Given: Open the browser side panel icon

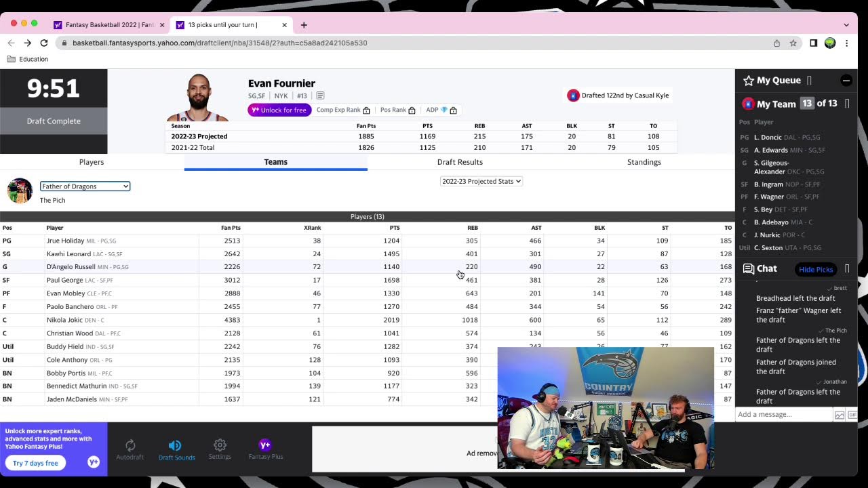Looking at the screenshot, I should tap(813, 43).
